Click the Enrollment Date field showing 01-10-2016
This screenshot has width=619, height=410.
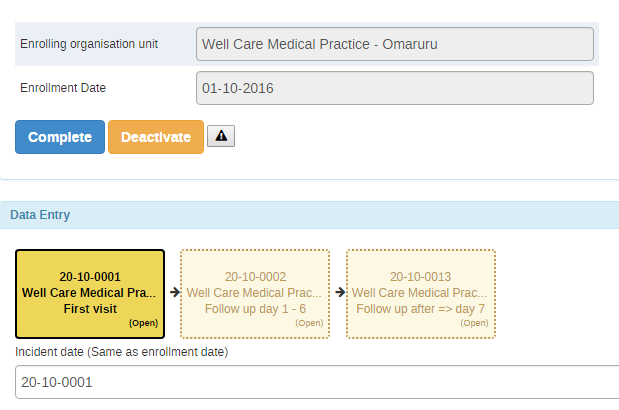coord(395,88)
